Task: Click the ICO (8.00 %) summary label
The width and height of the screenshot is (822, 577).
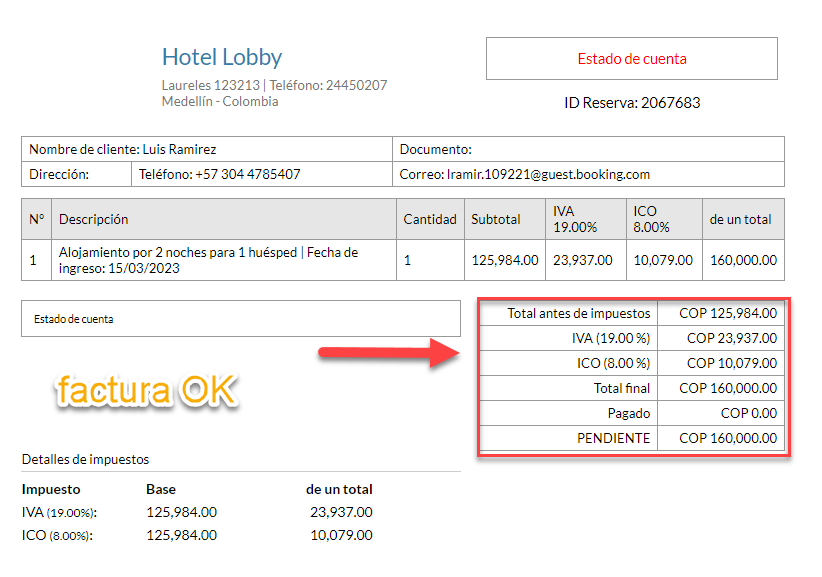Action: click(x=613, y=363)
